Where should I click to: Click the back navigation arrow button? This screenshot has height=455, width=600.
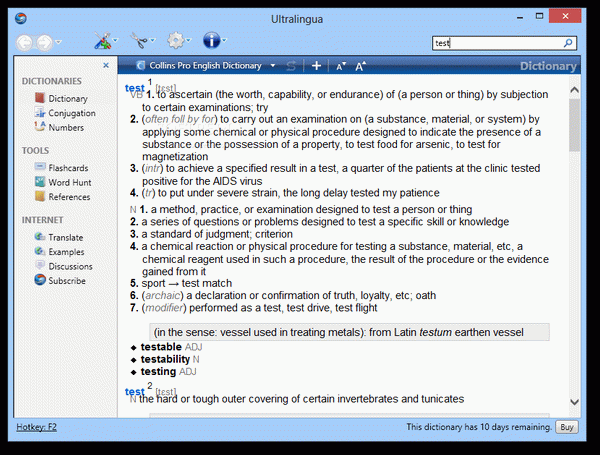[24, 42]
